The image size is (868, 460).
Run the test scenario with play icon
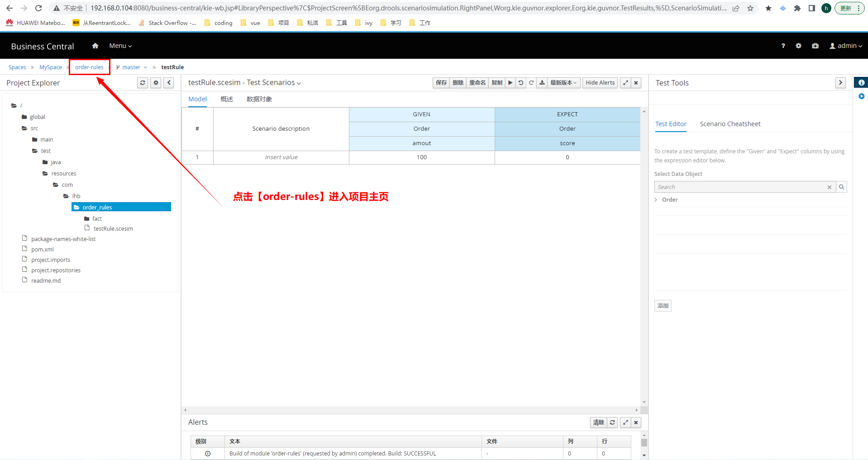510,83
